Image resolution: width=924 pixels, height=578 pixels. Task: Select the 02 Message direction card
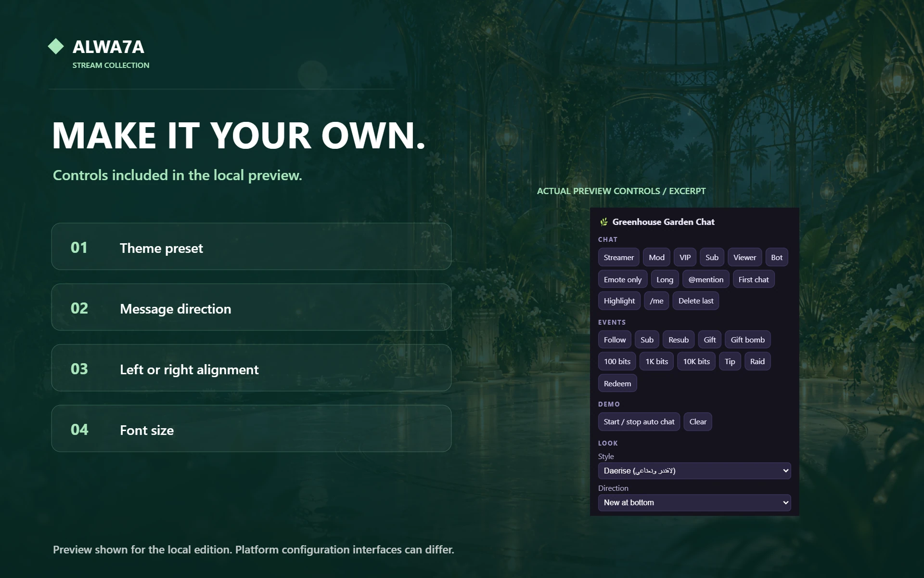tap(251, 307)
